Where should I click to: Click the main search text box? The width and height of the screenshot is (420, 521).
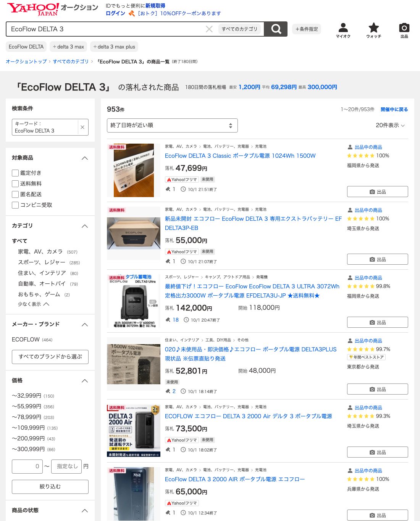coord(107,29)
